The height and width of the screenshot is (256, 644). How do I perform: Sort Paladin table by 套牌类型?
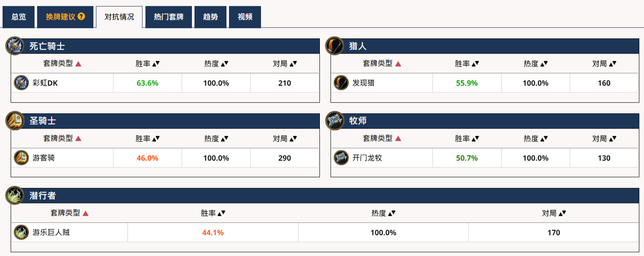62,138
